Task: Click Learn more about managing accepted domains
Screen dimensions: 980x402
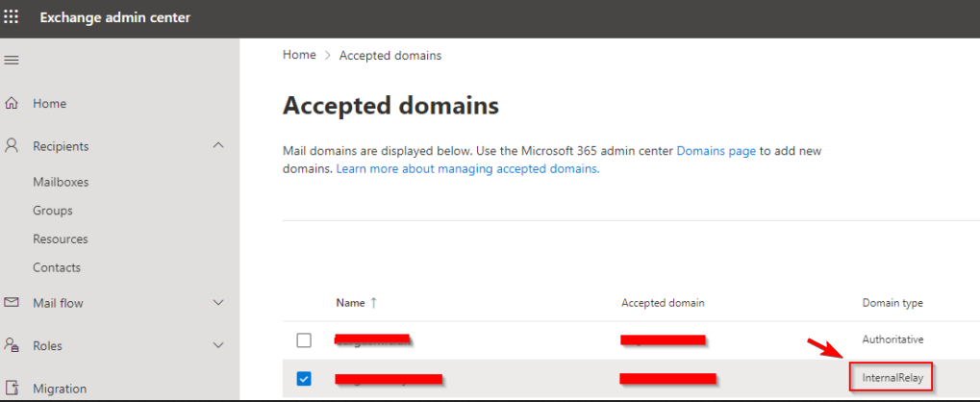Action: click(x=467, y=168)
